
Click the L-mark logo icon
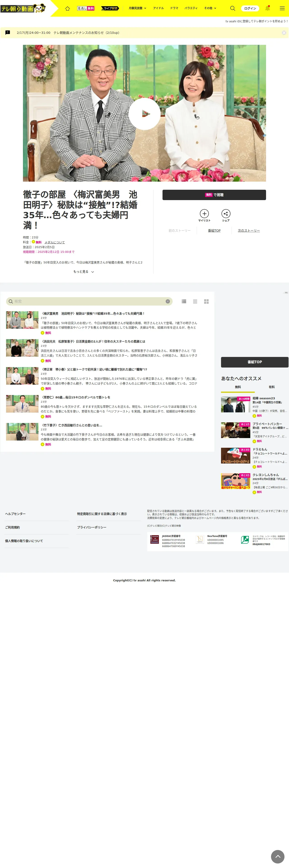pos(245,539)
